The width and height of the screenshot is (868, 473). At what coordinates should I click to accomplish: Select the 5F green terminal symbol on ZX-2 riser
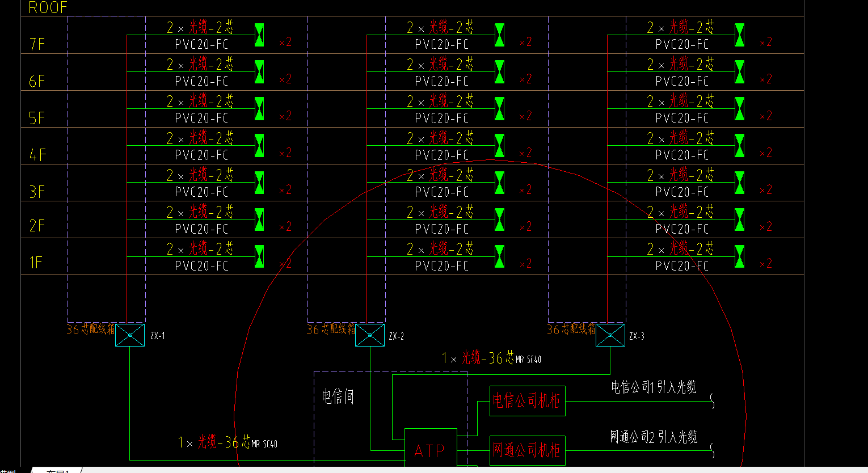[500, 108]
